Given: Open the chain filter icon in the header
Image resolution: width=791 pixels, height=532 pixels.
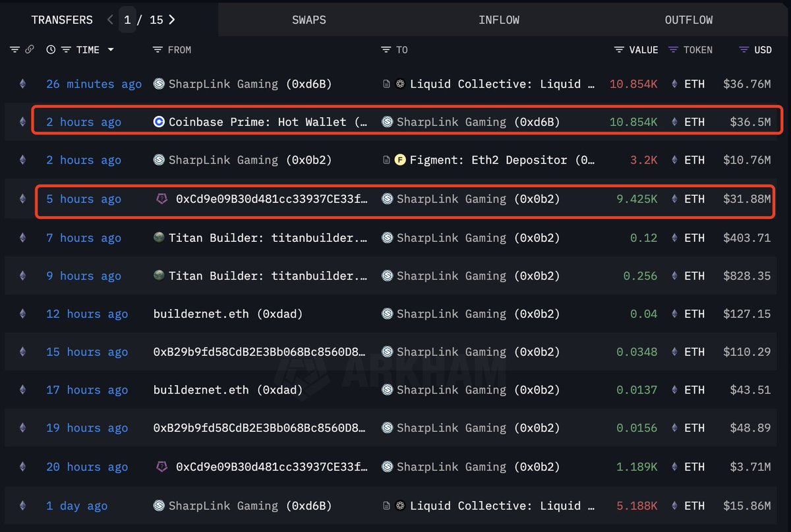Looking at the screenshot, I should (x=15, y=49).
